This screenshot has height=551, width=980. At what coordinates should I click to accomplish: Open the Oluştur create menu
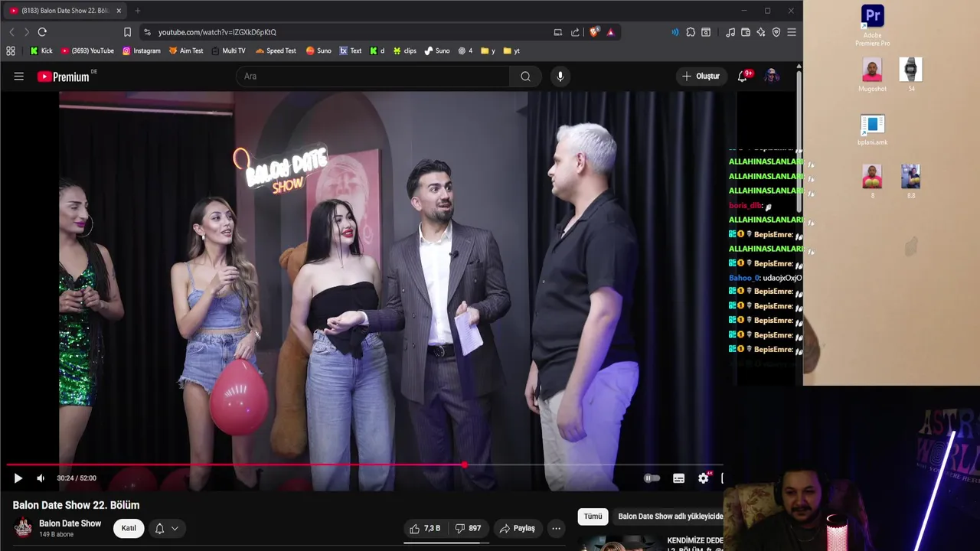click(x=701, y=76)
